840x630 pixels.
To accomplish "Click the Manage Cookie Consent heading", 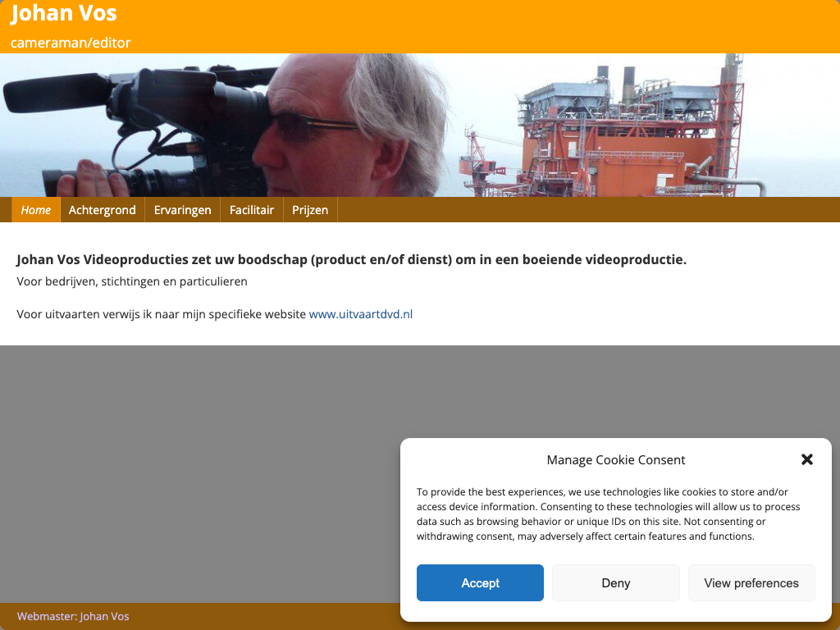I will pos(615,460).
